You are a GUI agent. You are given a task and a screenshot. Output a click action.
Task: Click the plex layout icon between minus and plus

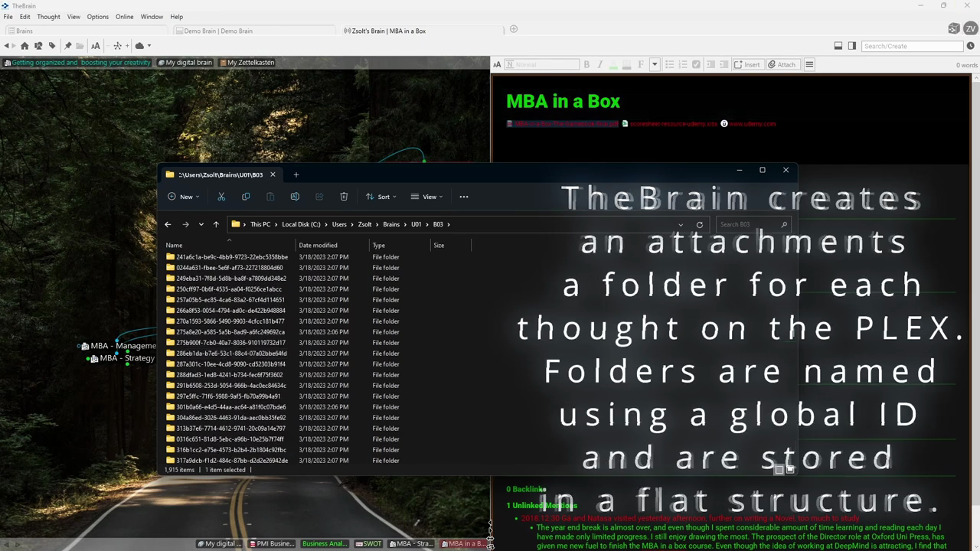117,46
